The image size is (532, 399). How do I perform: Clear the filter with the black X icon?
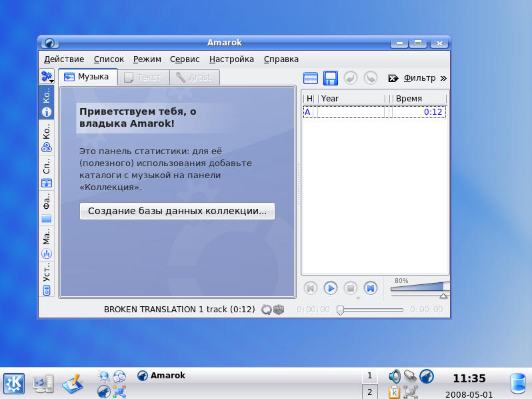pyautogui.click(x=393, y=79)
